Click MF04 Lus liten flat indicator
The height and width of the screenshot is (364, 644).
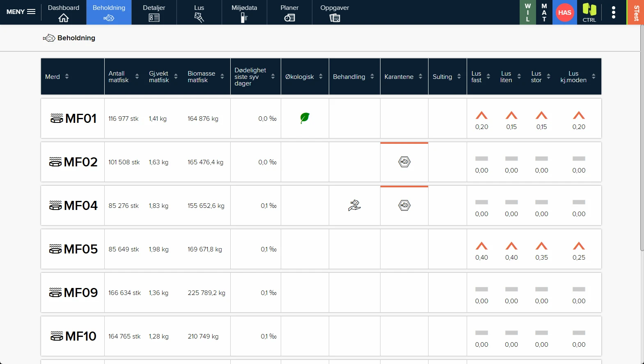511,202
